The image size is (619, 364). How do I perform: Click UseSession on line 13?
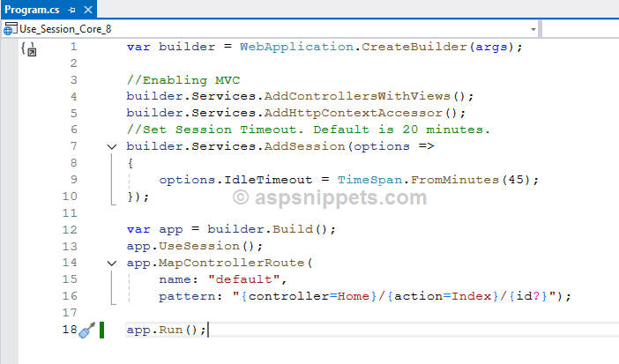199,247
